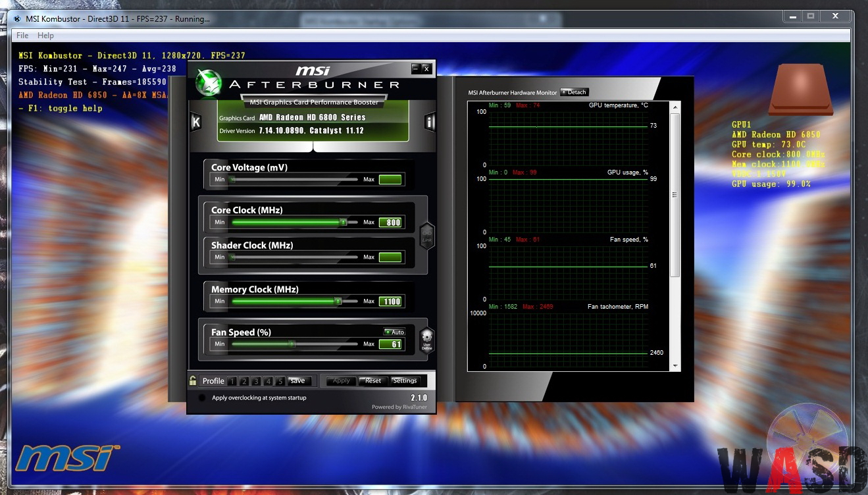
Task: Click the Core Voltage slider handle
Action: [x=232, y=179]
